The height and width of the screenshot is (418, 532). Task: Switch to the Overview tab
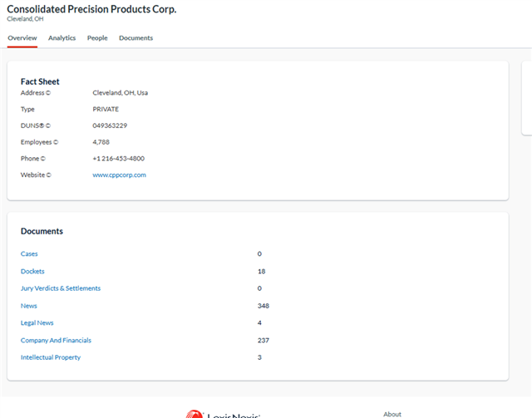[22, 38]
